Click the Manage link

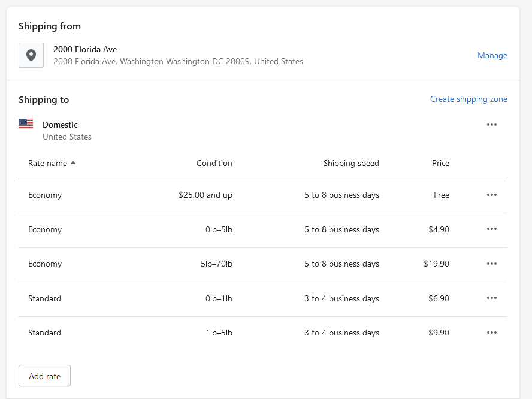pyautogui.click(x=492, y=55)
